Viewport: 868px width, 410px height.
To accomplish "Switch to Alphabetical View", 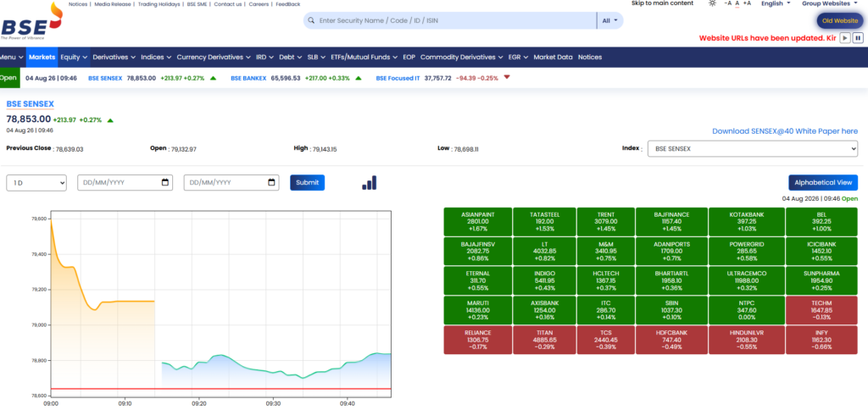I will pos(823,183).
